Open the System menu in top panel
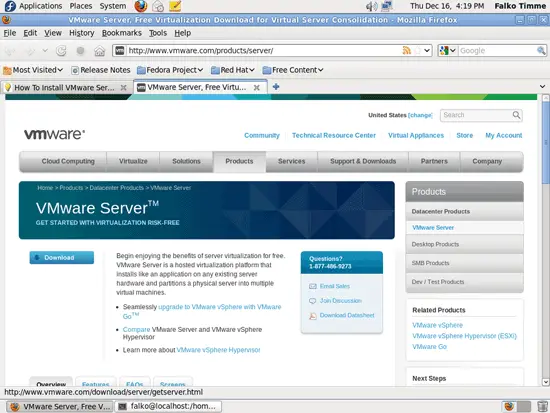This screenshot has height=413, width=550. point(113,6)
